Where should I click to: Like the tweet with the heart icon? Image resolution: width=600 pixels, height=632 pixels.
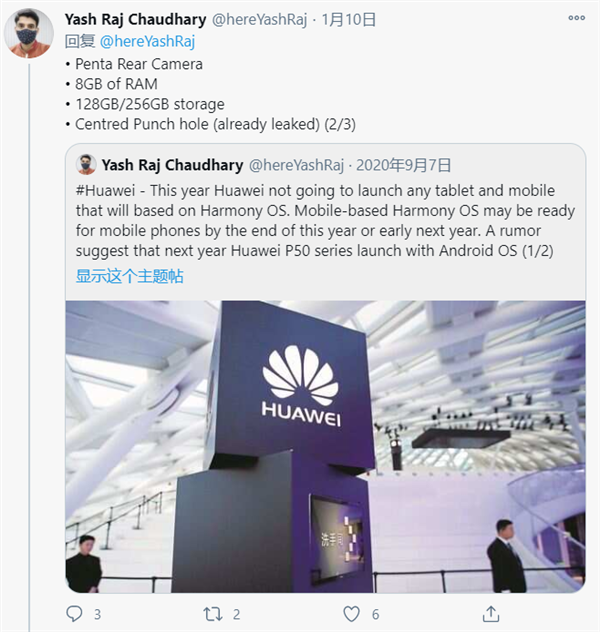(350, 613)
